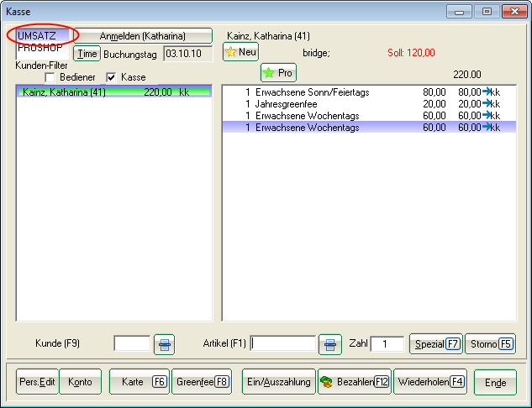Click the Neu star button
Image resolution: width=532 pixels, height=408 pixels.
click(240, 52)
